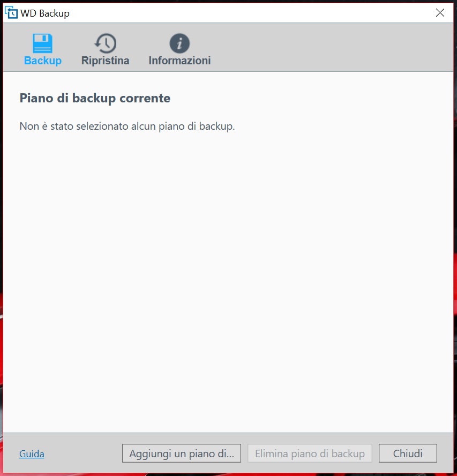Open the Guida help link
This screenshot has height=476, width=457.
pos(32,454)
